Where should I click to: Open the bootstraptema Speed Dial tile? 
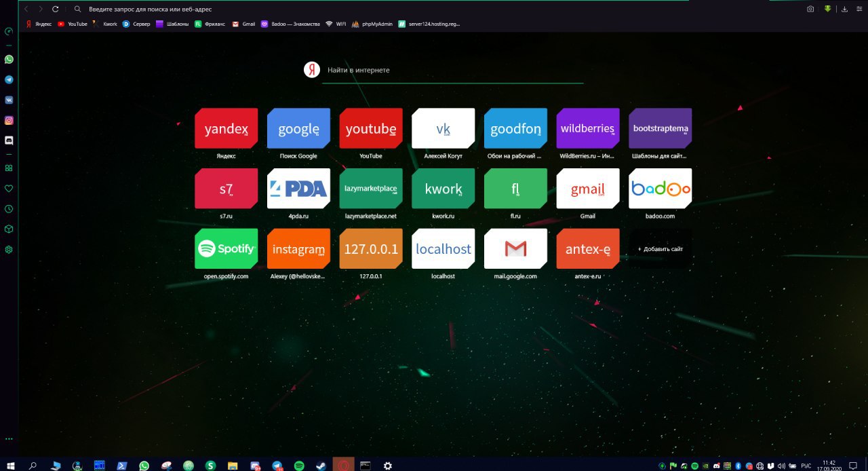click(660, 128)
